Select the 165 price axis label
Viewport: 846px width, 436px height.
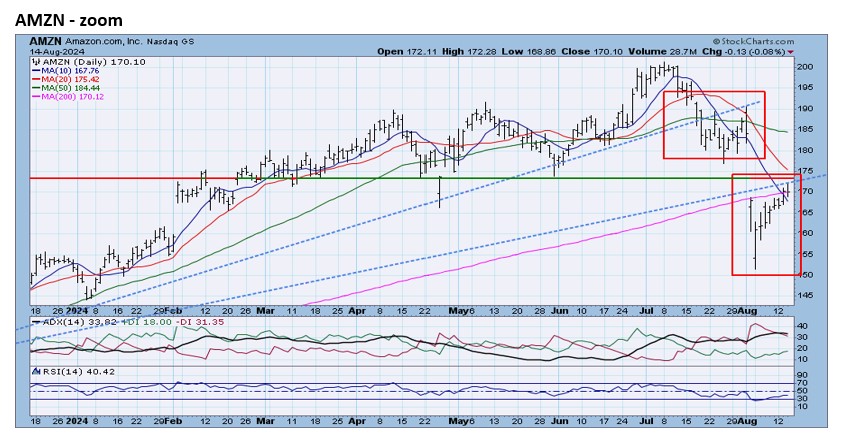(805, 213)
